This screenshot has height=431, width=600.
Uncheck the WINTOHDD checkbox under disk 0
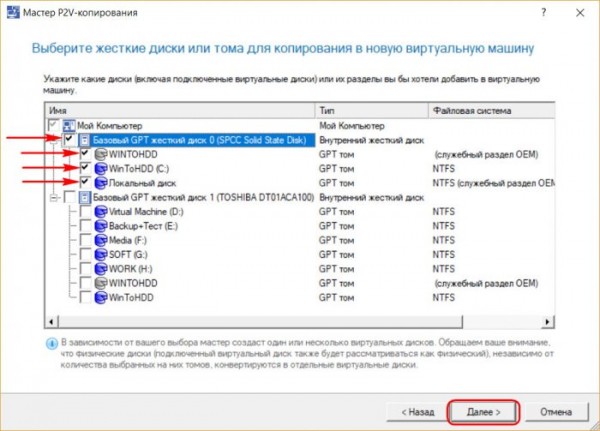(x=85, y=154)
